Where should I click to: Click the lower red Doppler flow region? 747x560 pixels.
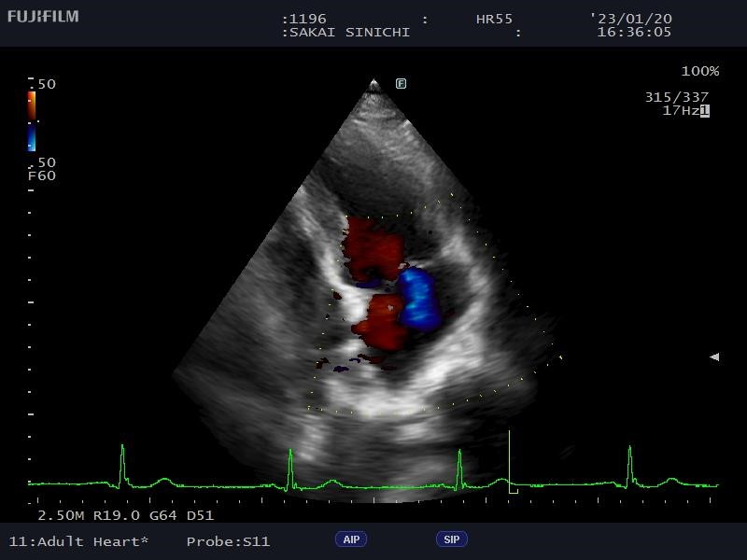point(382,322)
